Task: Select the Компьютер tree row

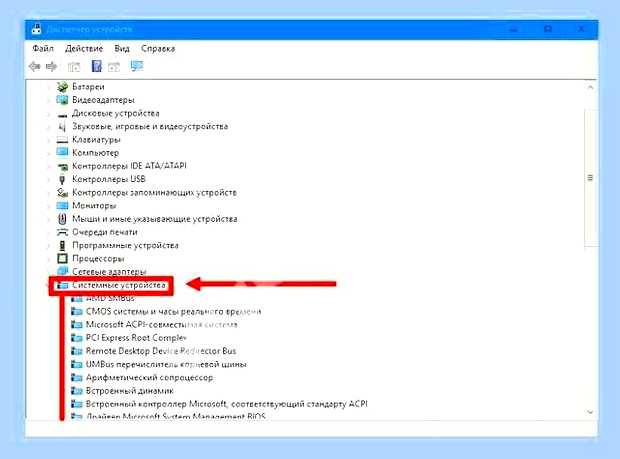Action: point(95,153)
